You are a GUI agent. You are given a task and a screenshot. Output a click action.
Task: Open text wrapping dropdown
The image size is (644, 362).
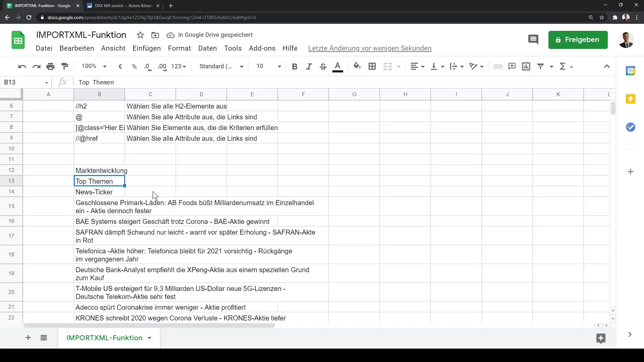coord(457,66)
